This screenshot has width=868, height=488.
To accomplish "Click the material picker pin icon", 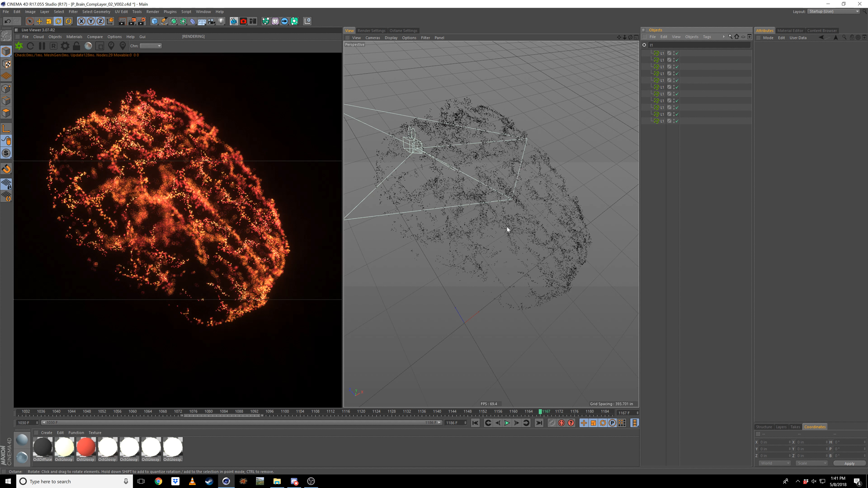I will click(x=123, y=46).
